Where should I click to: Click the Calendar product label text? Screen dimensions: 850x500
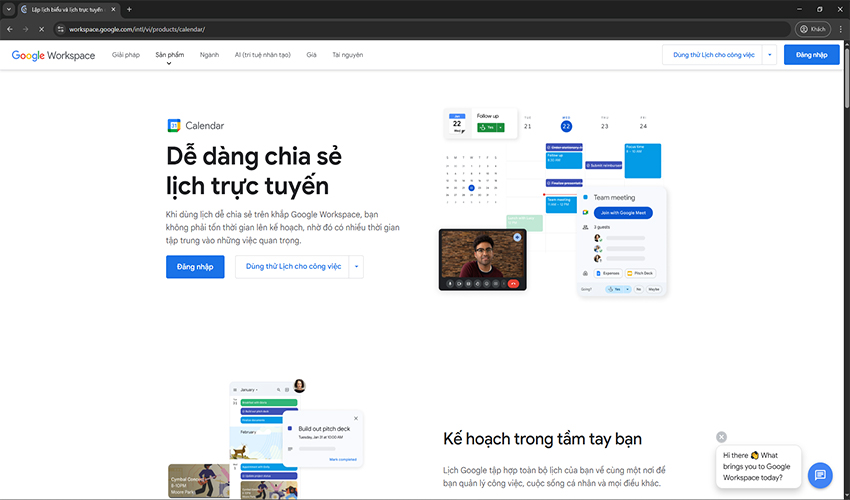204,126
